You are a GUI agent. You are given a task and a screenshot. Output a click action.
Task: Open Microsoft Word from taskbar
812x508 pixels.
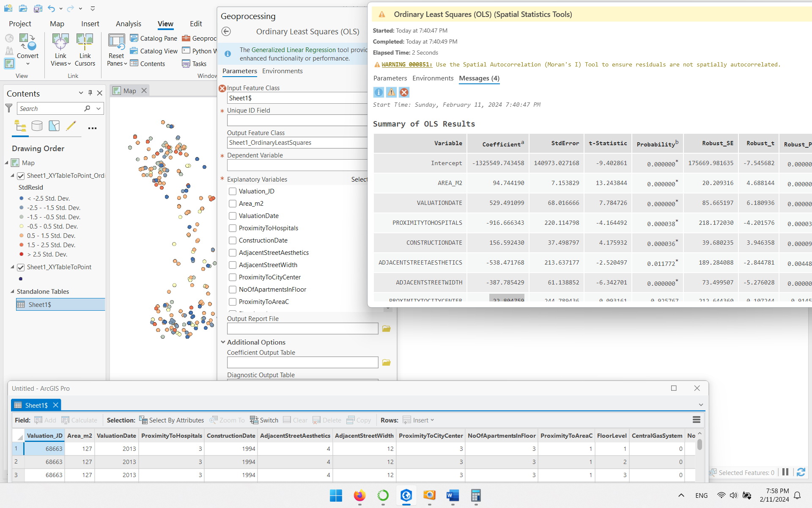point(453,495)
